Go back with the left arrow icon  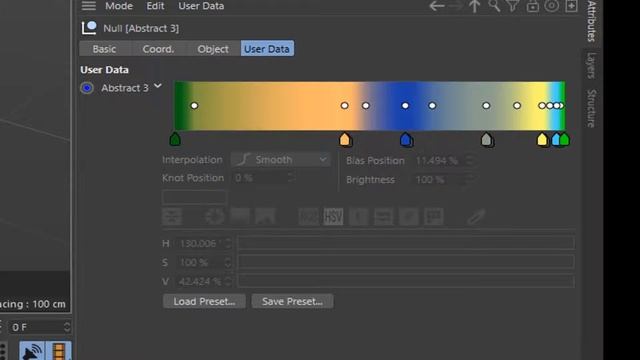[437, 6]
